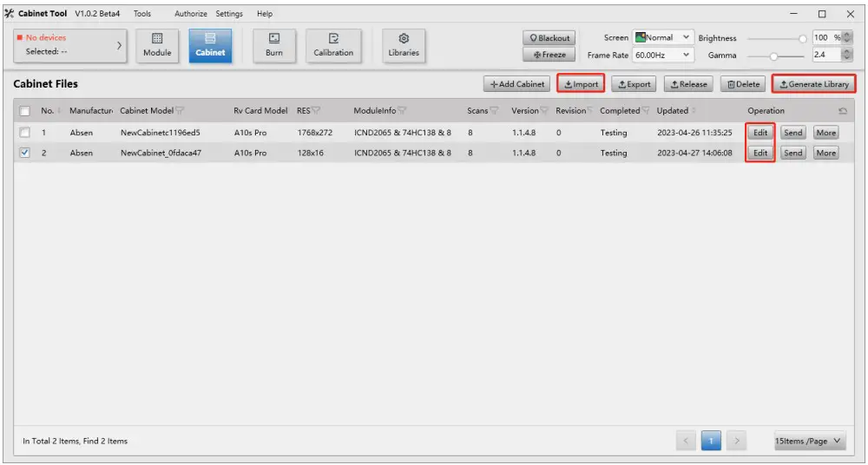This screenshot has width=868, height=465.
Task: Edit the NewCabinet_0fdaca47 row
Action: [760, 153]
